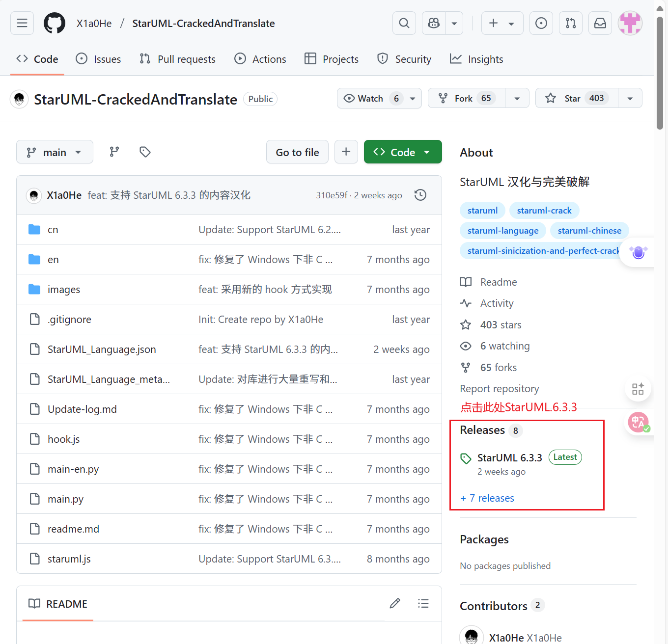Open StarUML_Language.json file
Screen dimensions: 668x644
[x=102, y=349]
